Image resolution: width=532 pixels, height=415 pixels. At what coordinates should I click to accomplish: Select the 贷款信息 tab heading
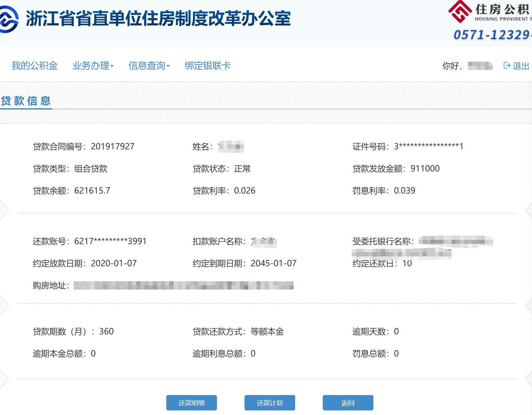point(26,101)
